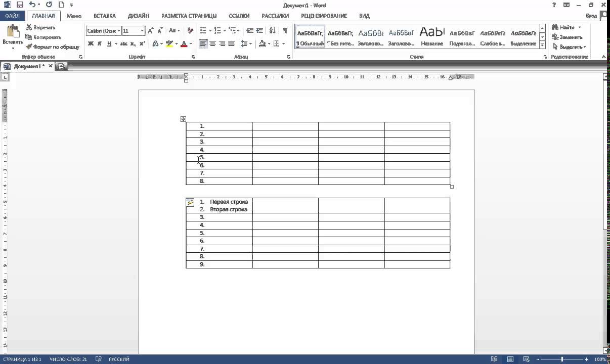Viewport: 610px width, 364px height.
Task: Open Заменить replace dialog
Action: click(568, 37)
